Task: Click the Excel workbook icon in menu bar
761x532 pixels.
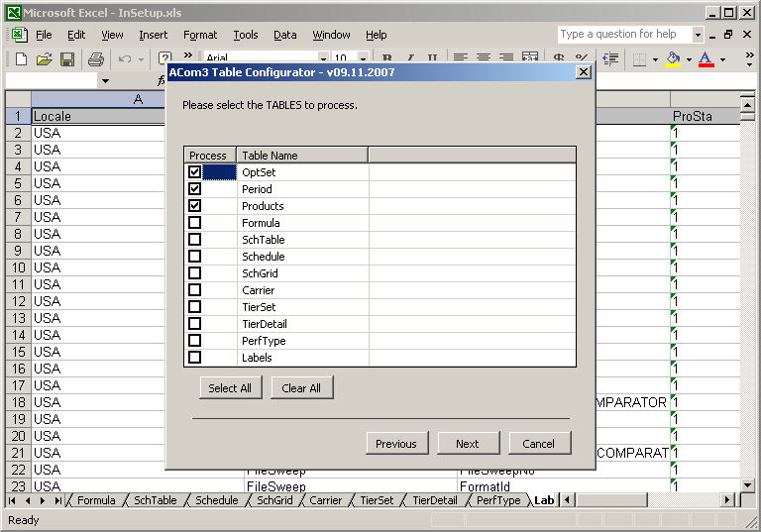Action: click(19, 34)
